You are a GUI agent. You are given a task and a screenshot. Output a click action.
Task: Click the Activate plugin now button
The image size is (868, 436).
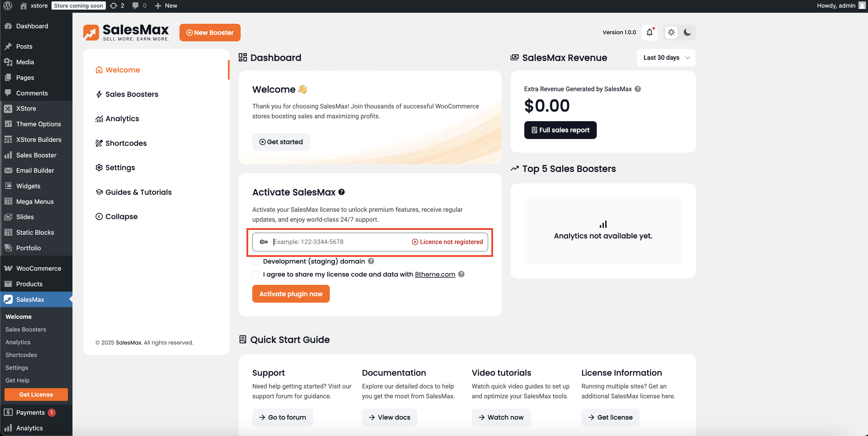coord(291,294)
